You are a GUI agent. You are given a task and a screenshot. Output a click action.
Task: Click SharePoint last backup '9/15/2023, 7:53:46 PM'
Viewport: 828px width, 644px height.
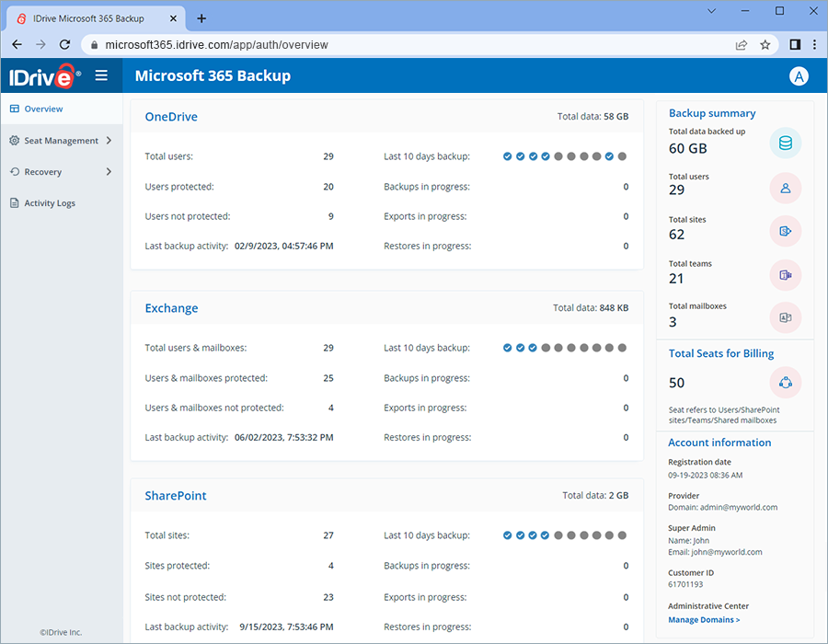click(286, 627)
